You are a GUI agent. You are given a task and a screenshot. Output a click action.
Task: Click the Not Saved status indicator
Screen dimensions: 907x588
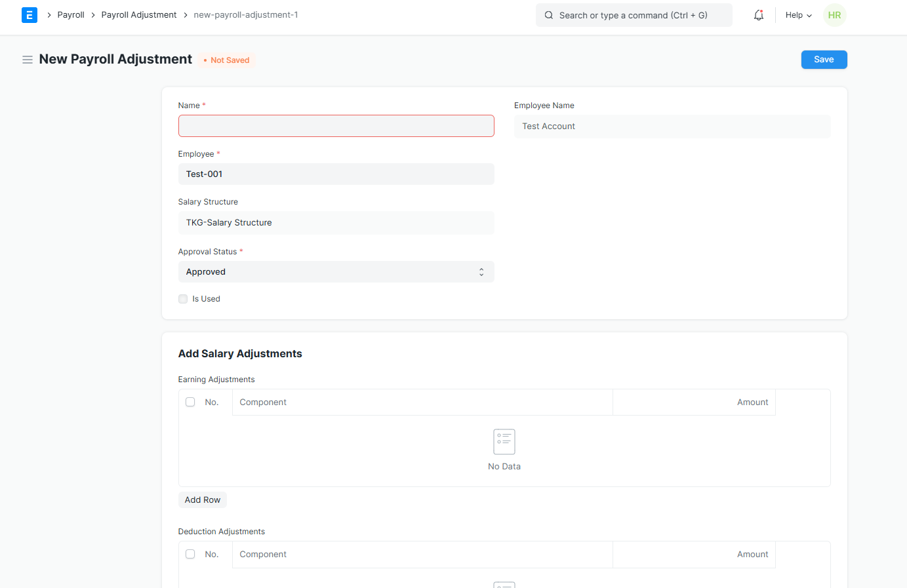pyautogui.click(x=226, y=60)
